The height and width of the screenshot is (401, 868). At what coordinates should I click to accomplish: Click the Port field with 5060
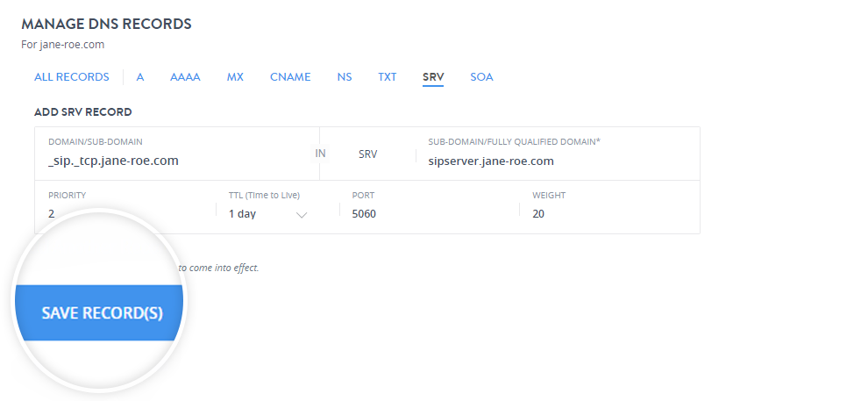click(430, 207)
